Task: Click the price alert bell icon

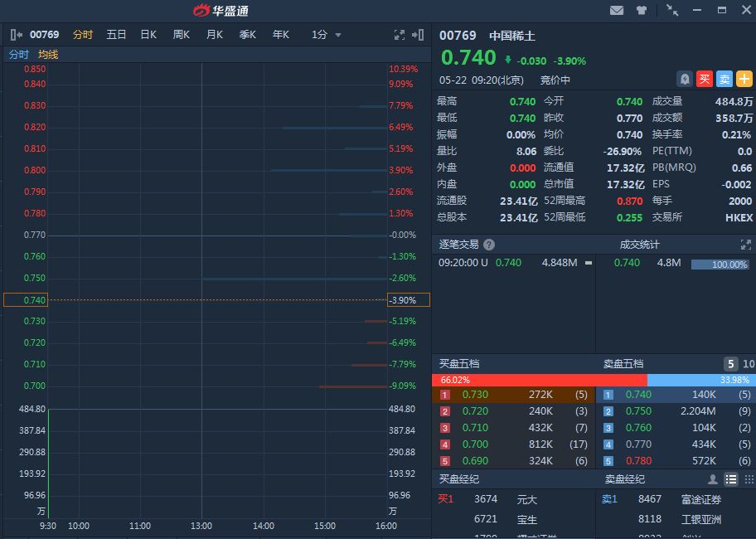Action: coord(685,80)
